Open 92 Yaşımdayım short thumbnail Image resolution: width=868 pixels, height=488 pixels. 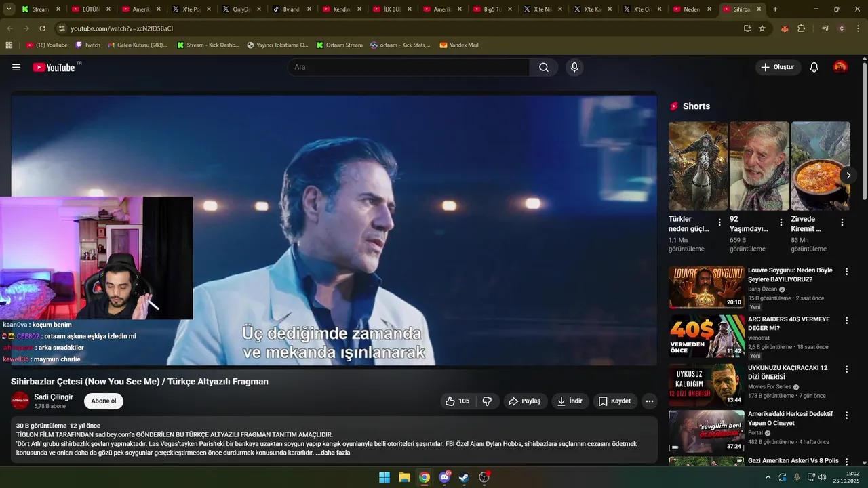(759, 166)
